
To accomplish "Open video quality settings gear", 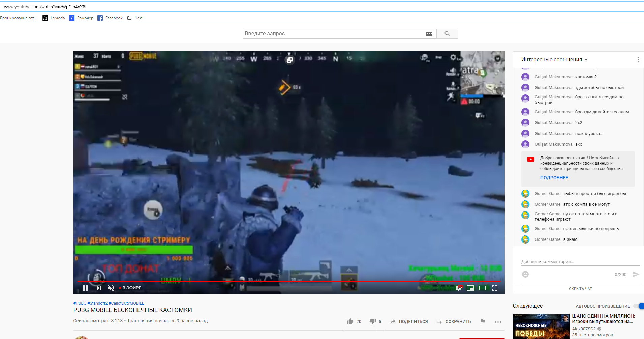I will [458, 288].
